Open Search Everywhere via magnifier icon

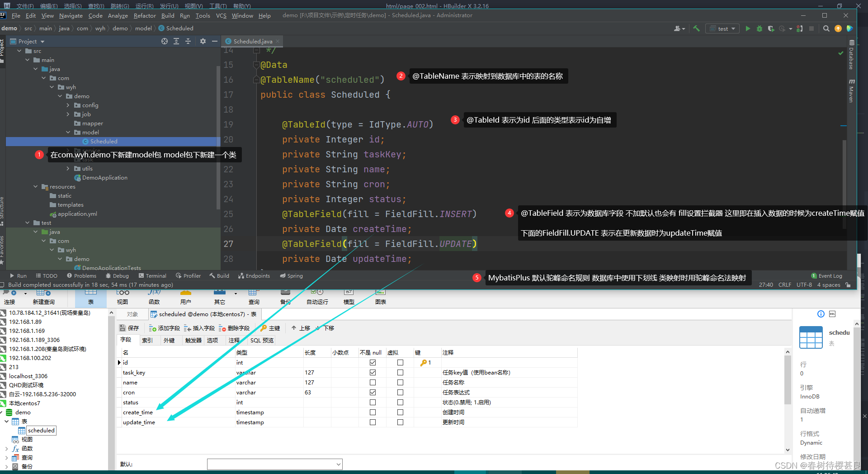coord(826,28)
